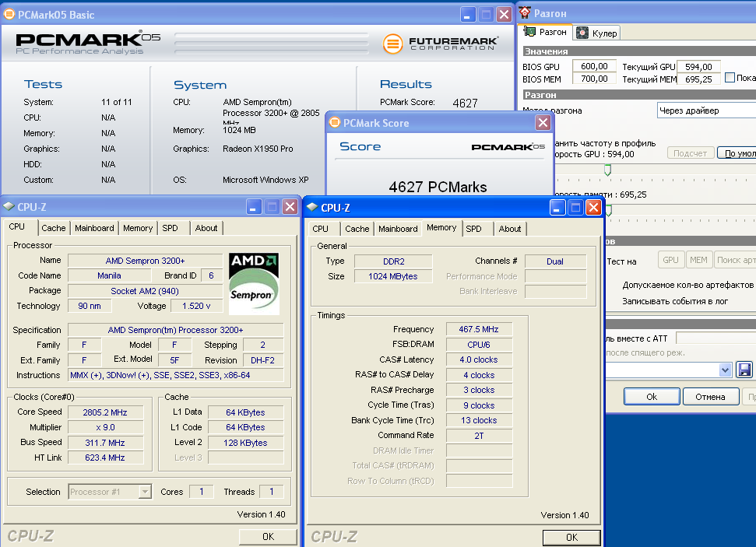Image resolution: width=756 pixels, height=547 pixels.
Task: Close the PCMark Score popup
Action: pyautogui.click(x=543, y=122)
